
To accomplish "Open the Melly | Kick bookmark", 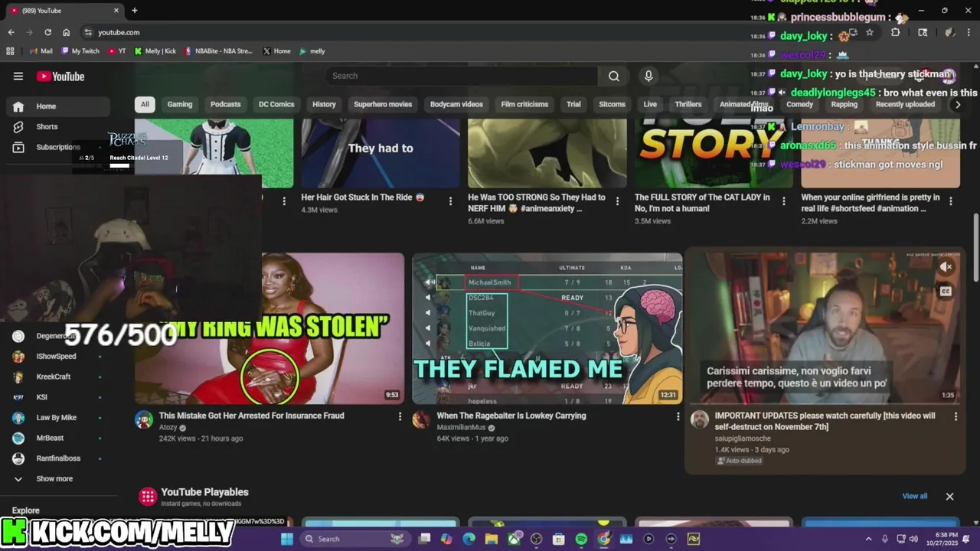I will pos(155,51).
